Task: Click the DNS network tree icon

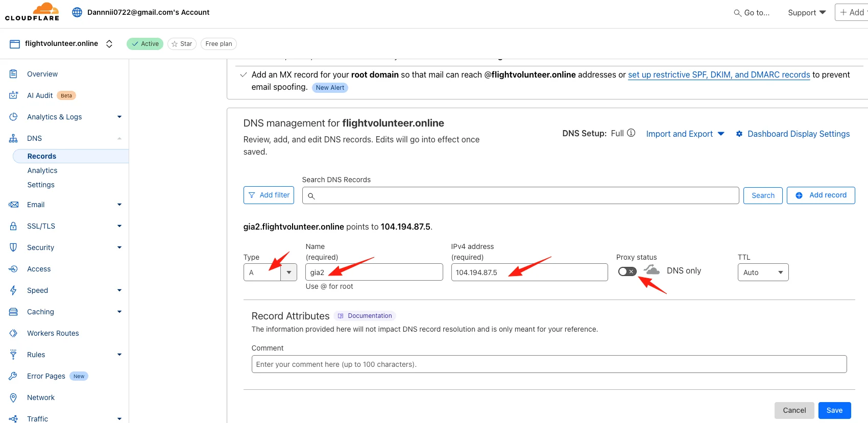Action: coord(14,138)
